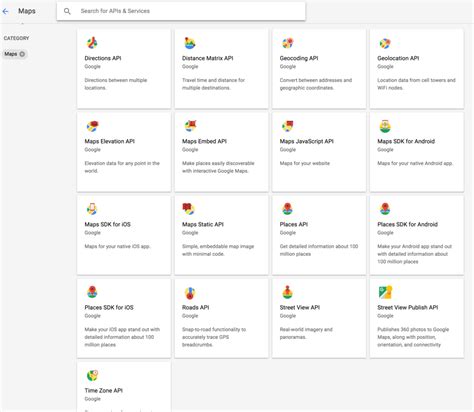Click the Maps Embed API icon
Image resolution: width=474 pixels, height=412 pixels.
pos(190,126)
